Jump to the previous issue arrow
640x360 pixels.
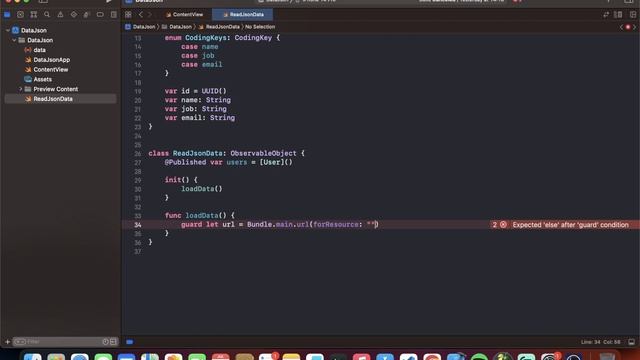[622, 27]
